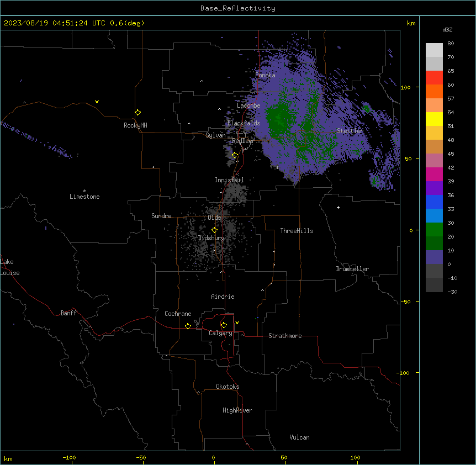Click the RockyMH label
This screenshot has width=476, height=465.
tap(135, 125)
